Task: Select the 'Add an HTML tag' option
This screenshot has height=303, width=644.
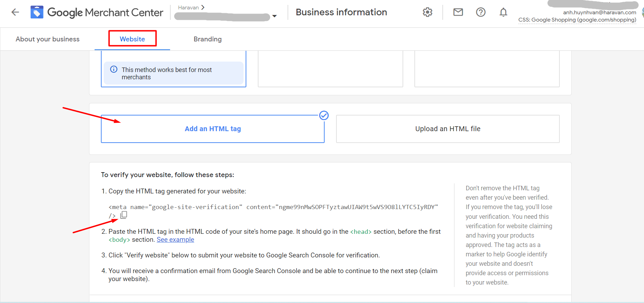Action: point(213,129)
